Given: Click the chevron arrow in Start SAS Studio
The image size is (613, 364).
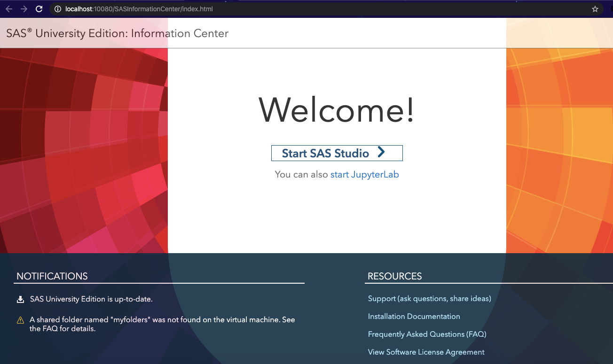Looking at the screenshot, I should click(x=381, y=153).
